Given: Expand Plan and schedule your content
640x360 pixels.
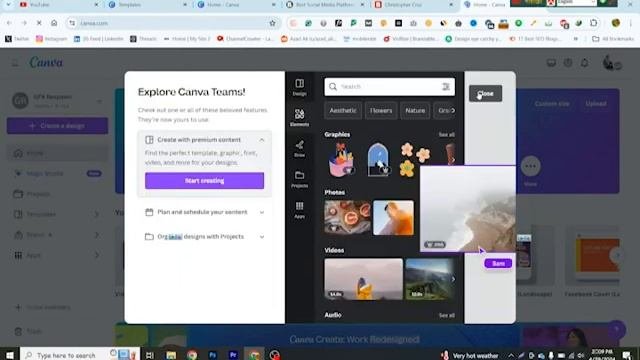Looking at the screenshot, I should tap(204, 212).
